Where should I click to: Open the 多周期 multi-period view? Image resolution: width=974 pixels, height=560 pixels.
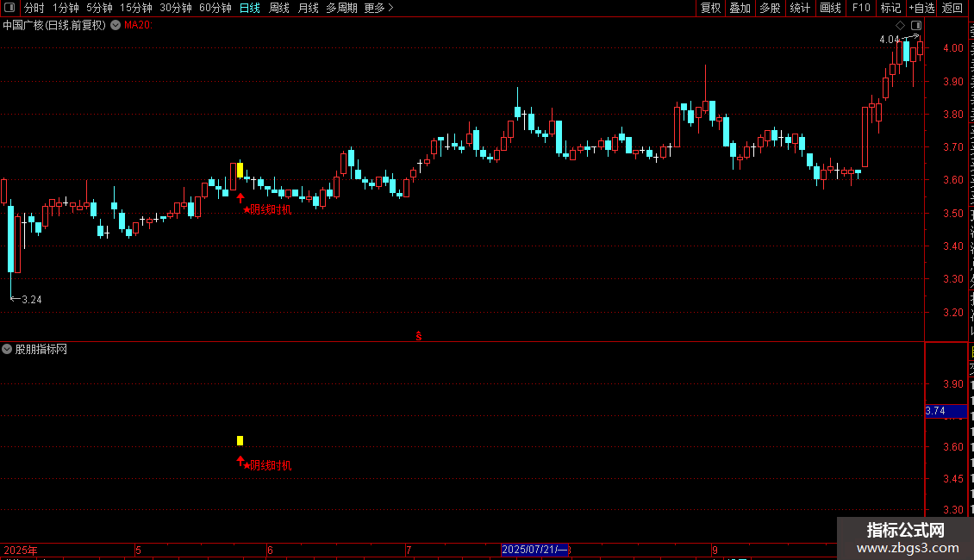pyautogui.click(x=341, y=8)
